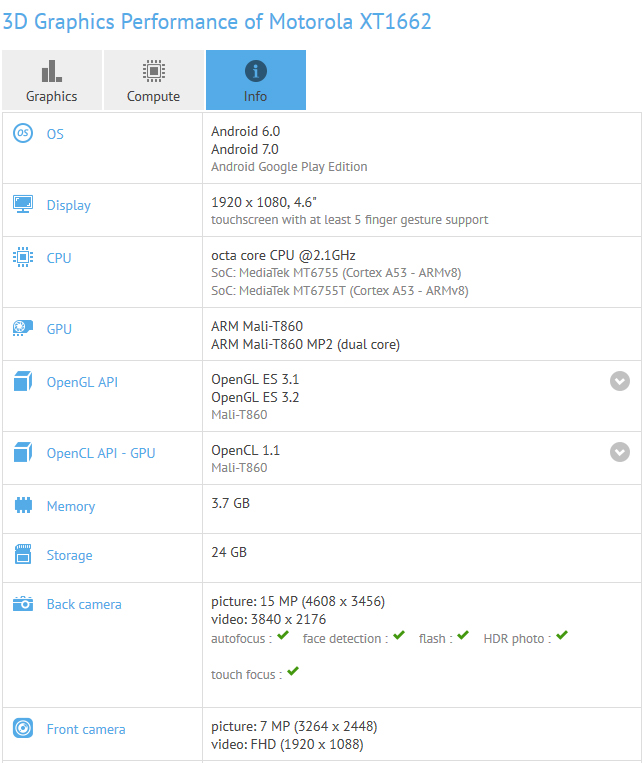Click the Back camera icon
The height and width of the screenshot is (763, 643).
pos(23,604)
